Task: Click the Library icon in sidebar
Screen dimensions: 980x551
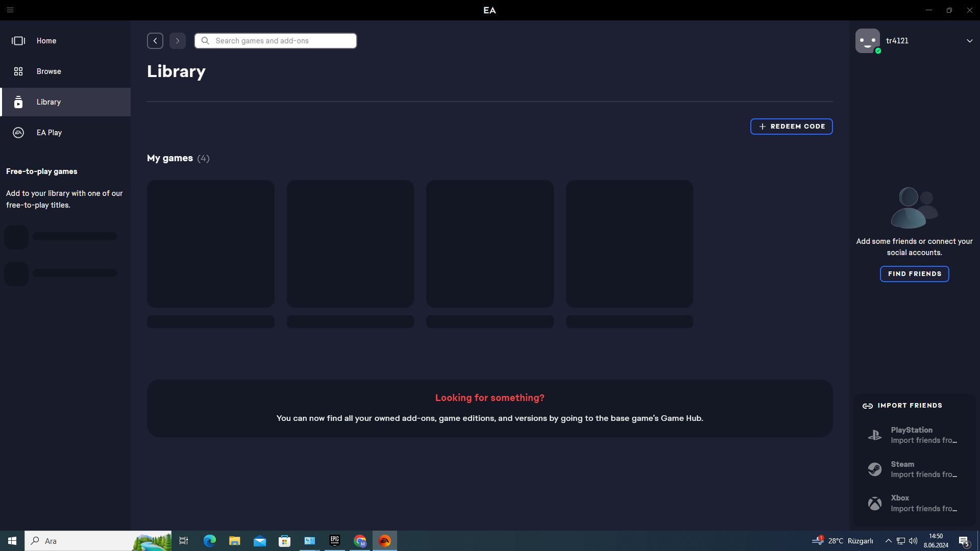Action: 18,102
